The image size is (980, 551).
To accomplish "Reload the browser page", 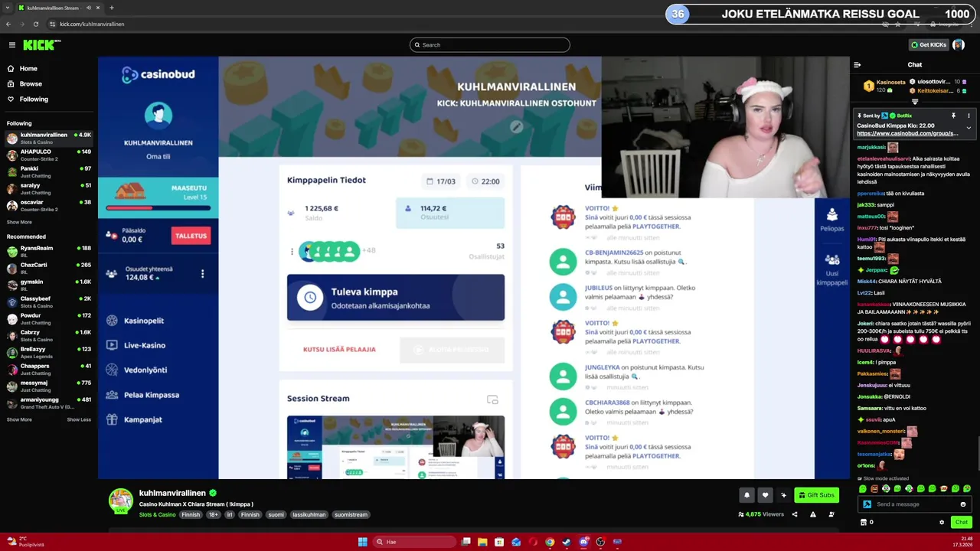I will [x=35, y=24].
